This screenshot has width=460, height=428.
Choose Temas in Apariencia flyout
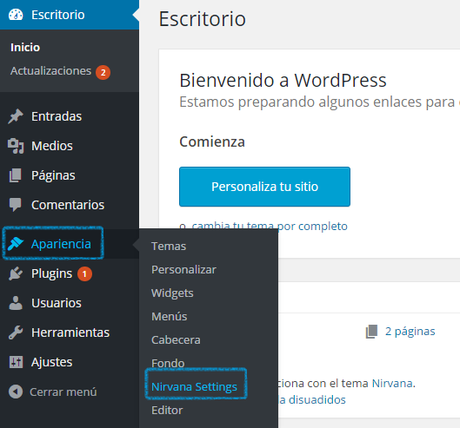(x=169, y=246)
